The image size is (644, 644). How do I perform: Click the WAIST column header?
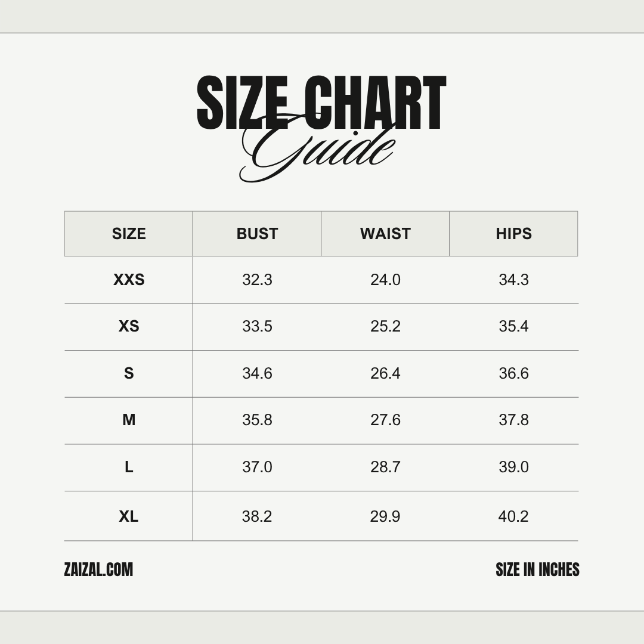[x=385, y=234]
